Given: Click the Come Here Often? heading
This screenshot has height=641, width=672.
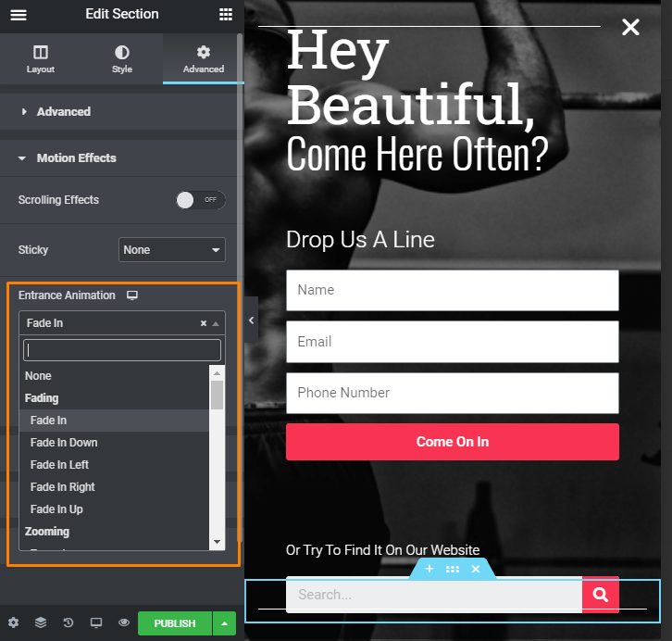Looking at the screenshot, I should 417,154.
